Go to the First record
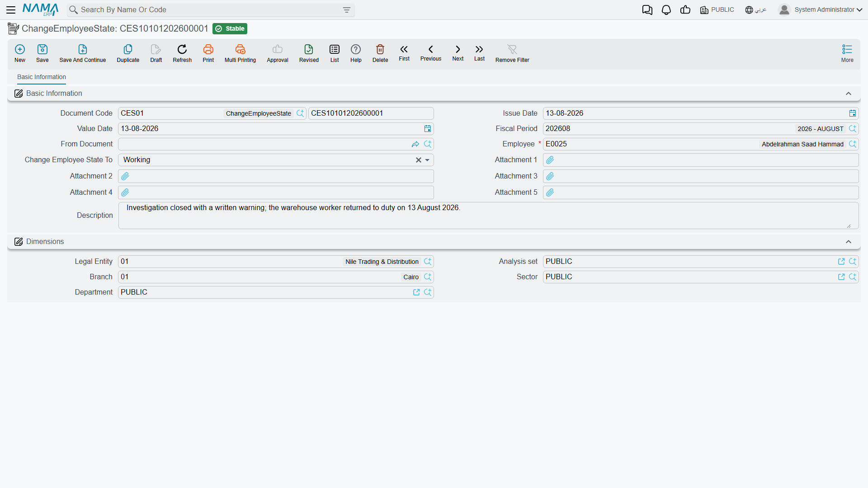The image size is (868, 488). [x=404, y=53]
